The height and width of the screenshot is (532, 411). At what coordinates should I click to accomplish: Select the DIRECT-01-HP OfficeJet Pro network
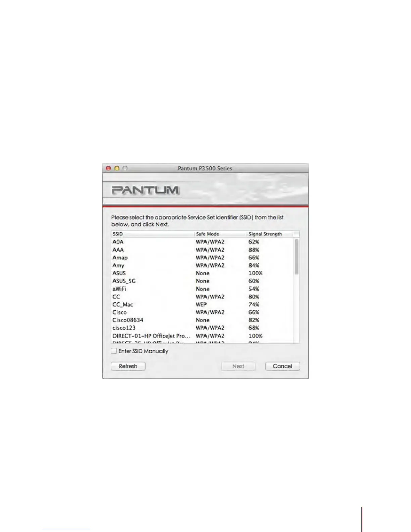(x=203, y=336)
